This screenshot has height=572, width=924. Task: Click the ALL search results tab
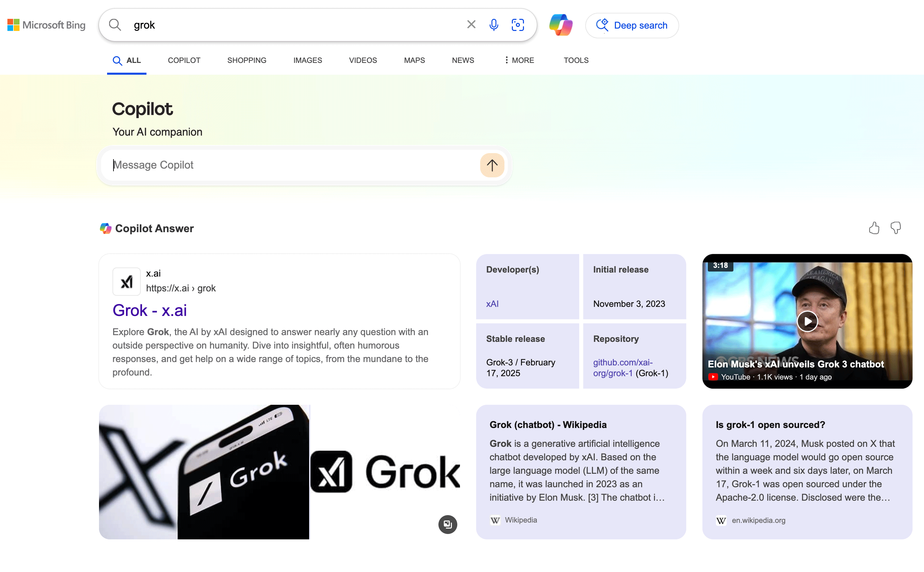127,60
